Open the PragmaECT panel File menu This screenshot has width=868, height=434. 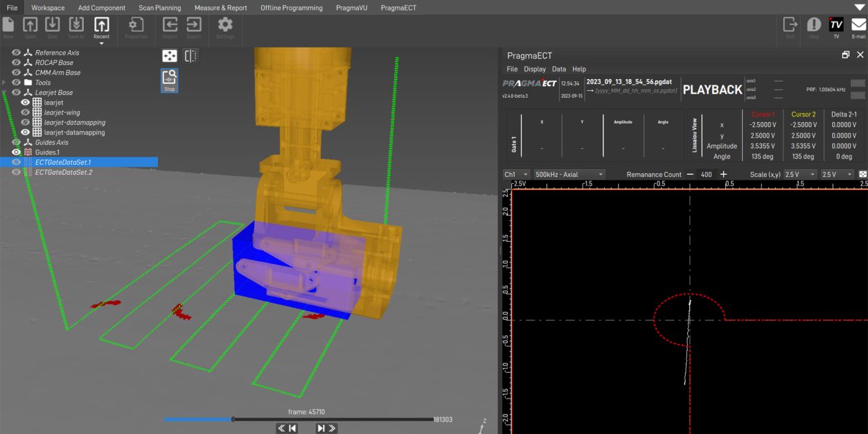pos(512,69)
